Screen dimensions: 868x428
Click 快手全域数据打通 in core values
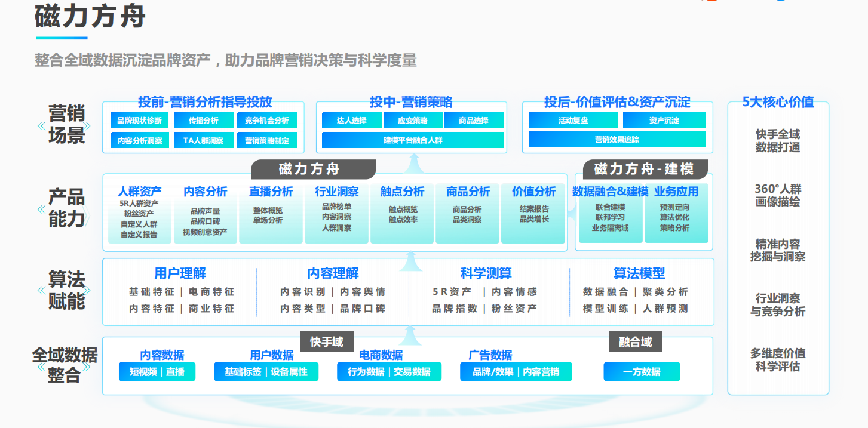pos(778,141)
